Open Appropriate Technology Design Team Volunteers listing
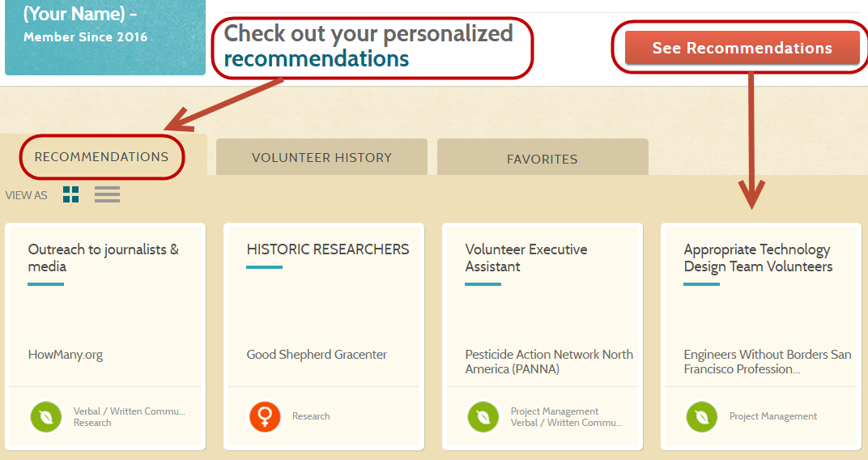The height and width of the screenshot is (460, 868). (x=758, y=258)
